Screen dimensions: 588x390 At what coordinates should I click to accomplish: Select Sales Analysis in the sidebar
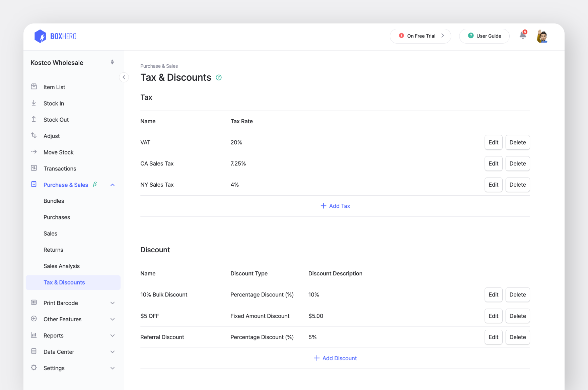62,266
